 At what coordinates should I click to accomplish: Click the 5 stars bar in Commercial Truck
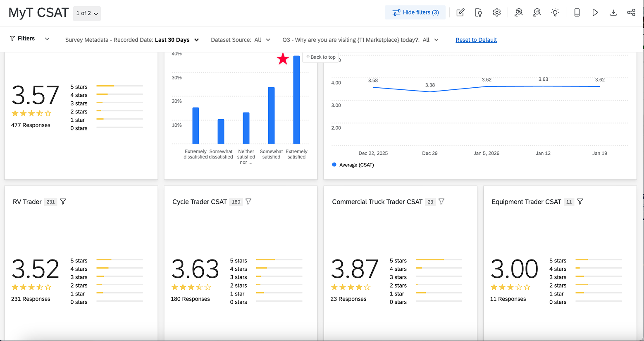pos(439,259)
